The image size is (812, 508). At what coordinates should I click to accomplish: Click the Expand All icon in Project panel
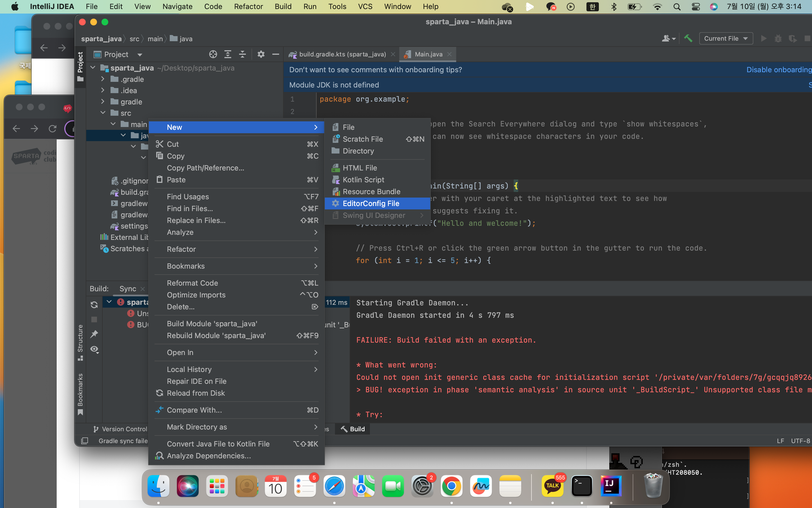point(228,54)
